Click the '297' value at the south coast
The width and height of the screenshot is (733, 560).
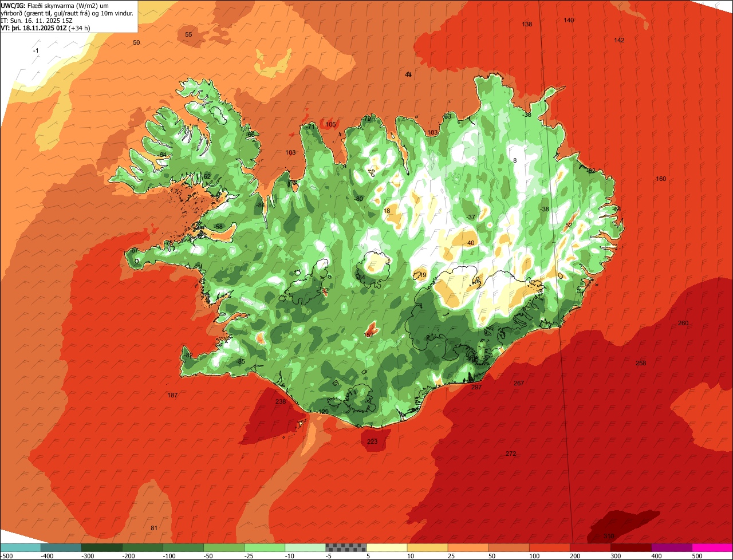coord(476,387)
